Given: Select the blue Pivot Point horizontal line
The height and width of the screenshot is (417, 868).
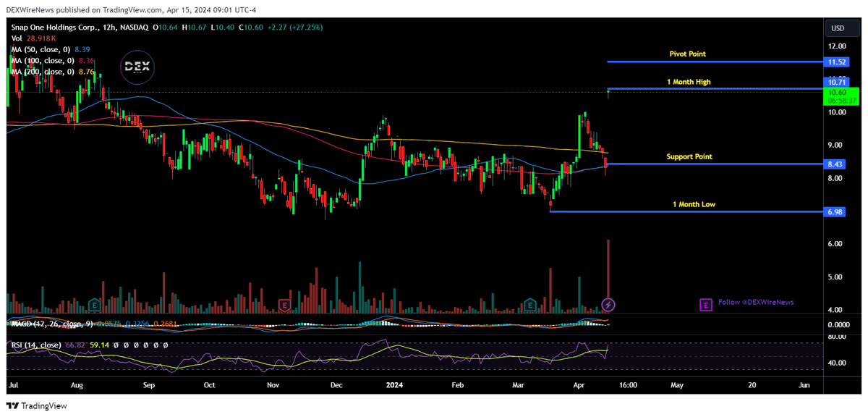Looking at the screenshot, I should (715, 62).
